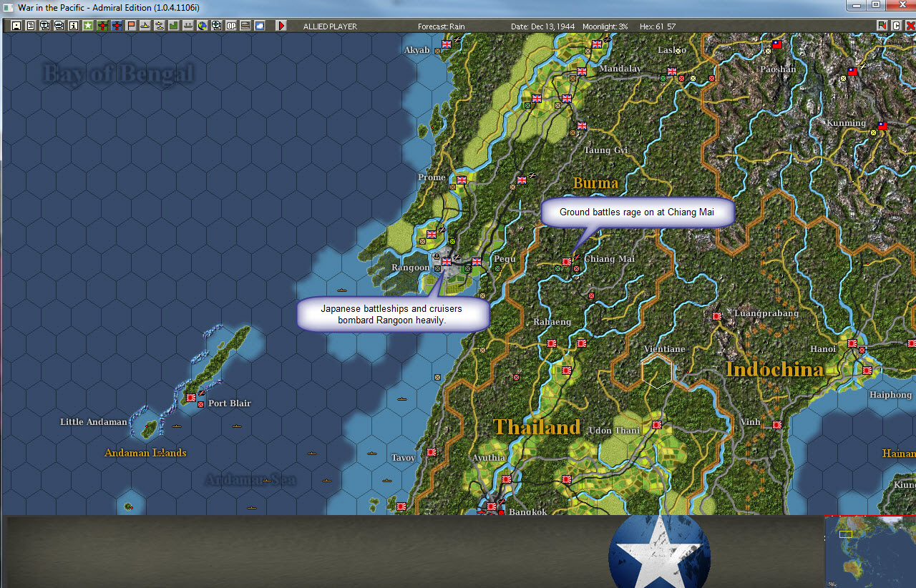Select the Japanese flag at Haiphong
This screenshot has height=588, width=916.
tap(867, 371)
